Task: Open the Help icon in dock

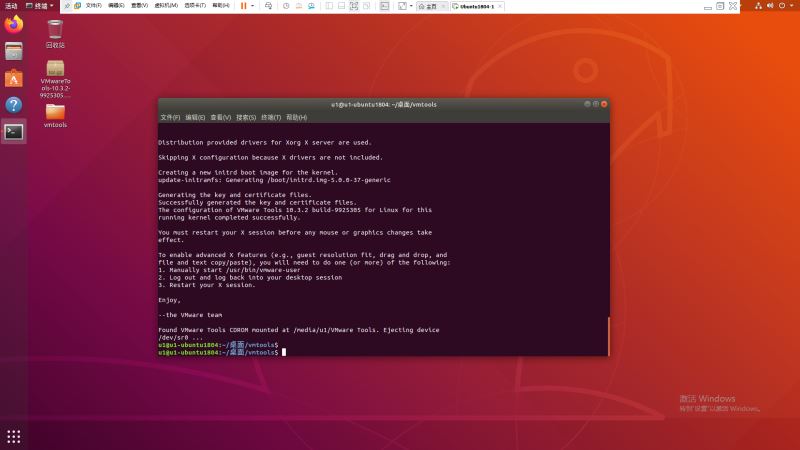Action: click(14, 104)
